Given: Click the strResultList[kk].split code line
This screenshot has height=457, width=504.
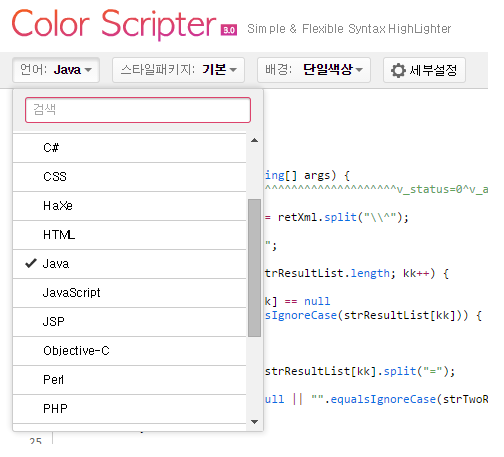Looking at the screenshot, I should click(360, 371).
